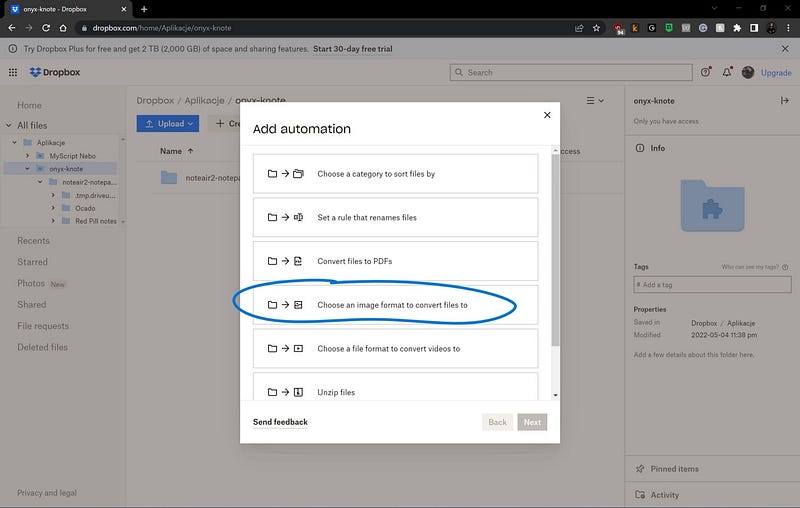Image resolution: width=800 pixels, height=508 pixels.
Task: Dismiss the free trial banner
Action: [x=785, y=49]
